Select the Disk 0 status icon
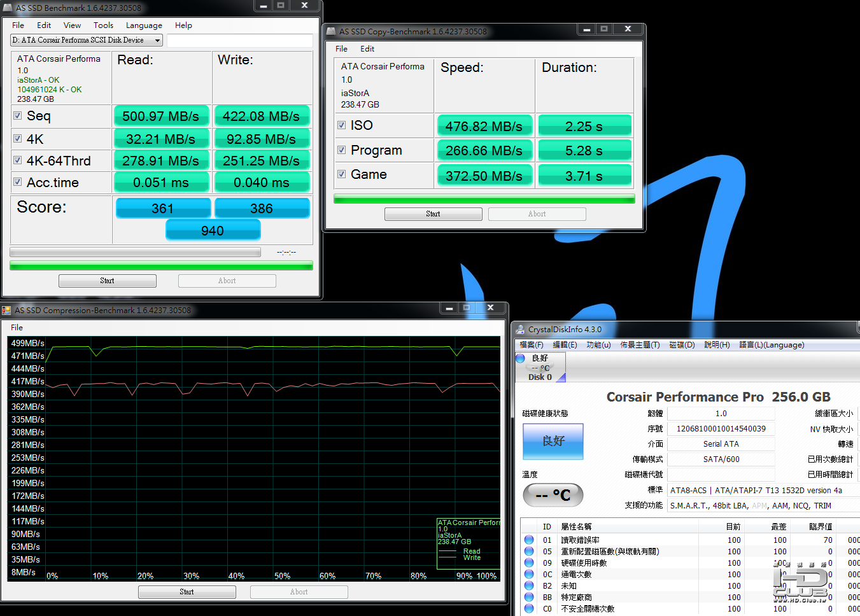The image size is (860, 616). pyautogui.click(x=521, y=359)
